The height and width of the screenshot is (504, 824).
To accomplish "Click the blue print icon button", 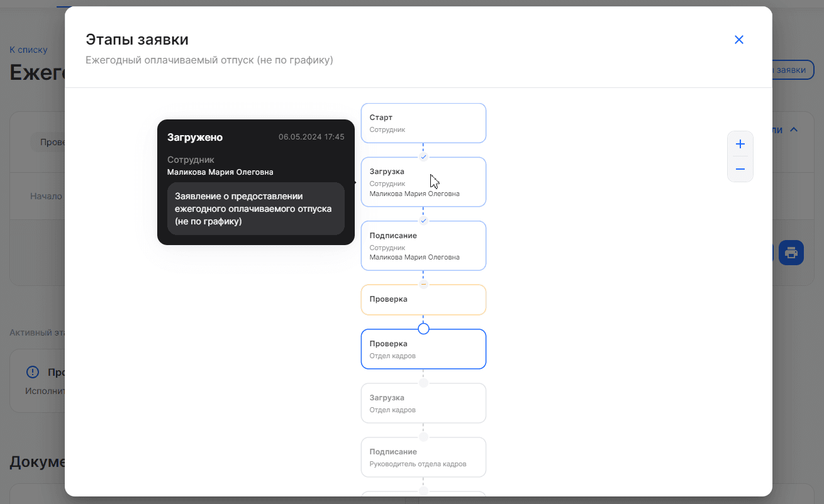I will point(791,253).
